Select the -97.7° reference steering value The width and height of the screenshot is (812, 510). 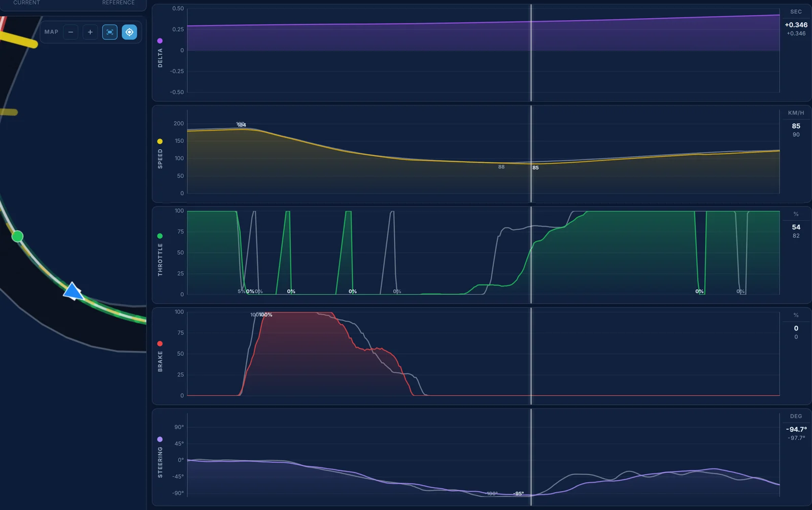click(x=796, y=438)
